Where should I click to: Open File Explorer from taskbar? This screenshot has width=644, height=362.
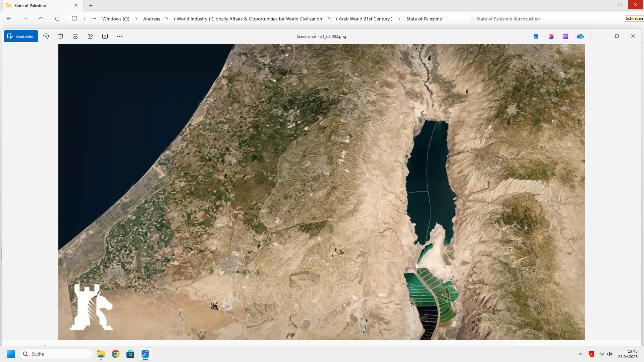(101, 354)
